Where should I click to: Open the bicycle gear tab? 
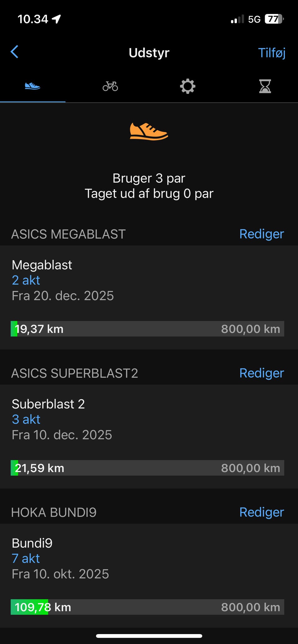(x=110, y=86)
